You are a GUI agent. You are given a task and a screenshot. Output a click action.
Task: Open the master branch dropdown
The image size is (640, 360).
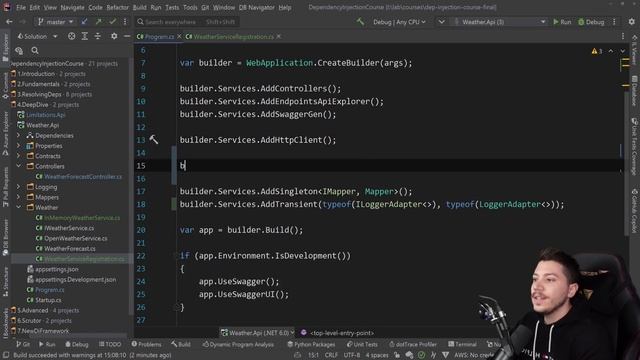coord(56,22)
